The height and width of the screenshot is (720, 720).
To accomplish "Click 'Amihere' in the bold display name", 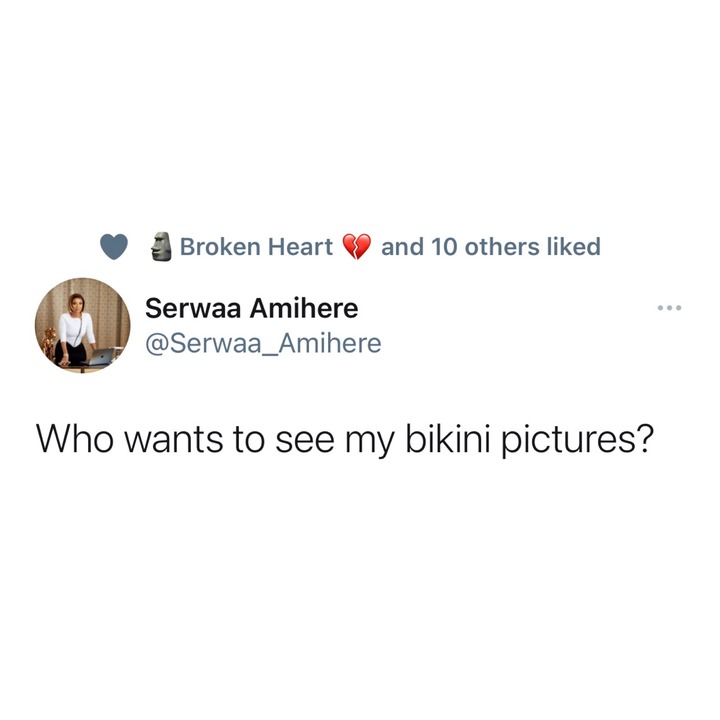I will coord(304,308).
